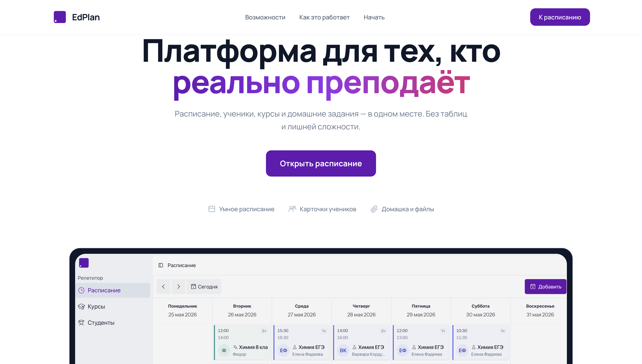Click the flask icon on Wednesday's Химия ЕГЭ
642x364 pixels.
[x=295, y=347]
